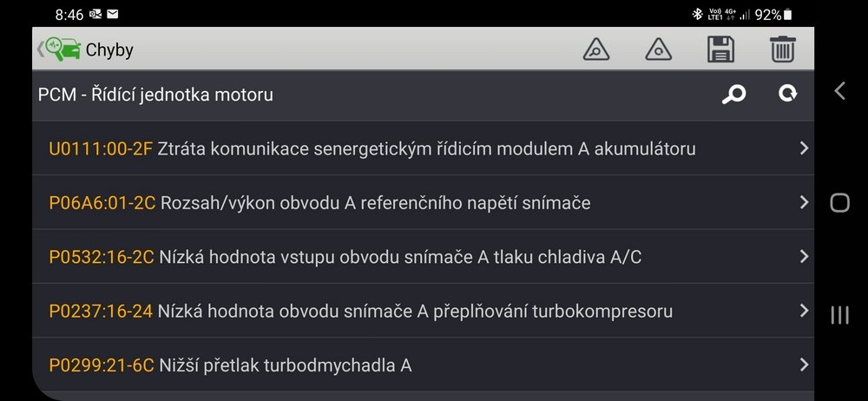Expand the U0111:00-2F row chevron
The width and height of the screenshot is (868, 401).
coord(804,148)
